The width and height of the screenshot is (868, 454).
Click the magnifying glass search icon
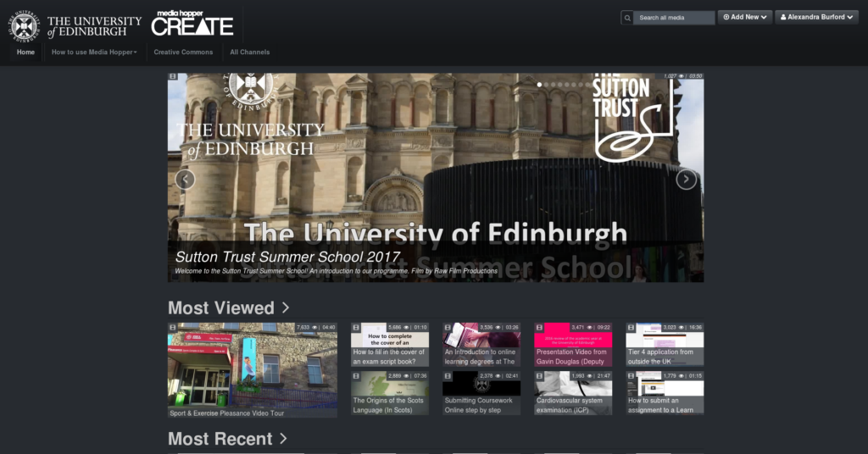(627, 18)
